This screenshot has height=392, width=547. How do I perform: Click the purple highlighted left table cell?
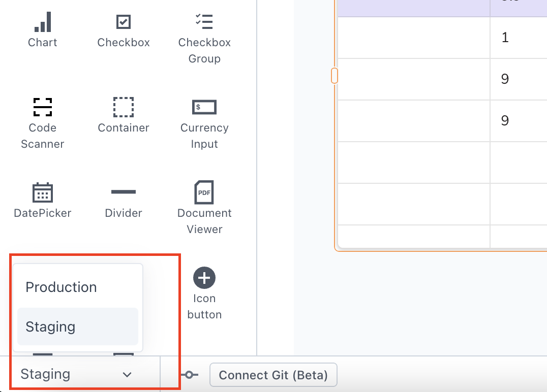tap(413, 8)
